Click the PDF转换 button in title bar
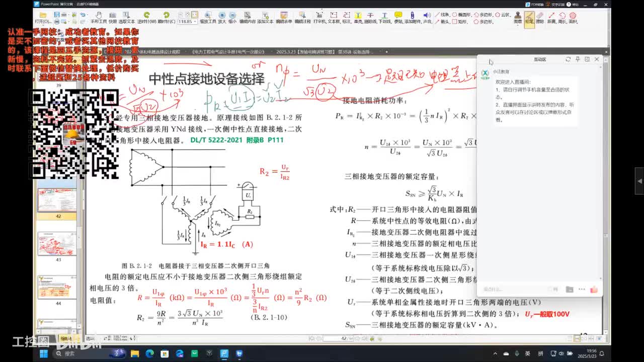 coord(535,5)
